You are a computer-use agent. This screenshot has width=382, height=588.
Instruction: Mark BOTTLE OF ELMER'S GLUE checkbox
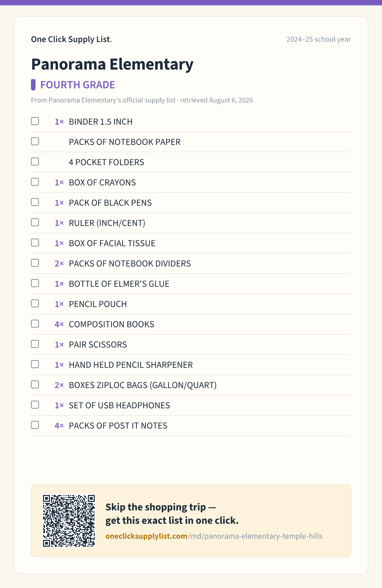pos(35,283)
